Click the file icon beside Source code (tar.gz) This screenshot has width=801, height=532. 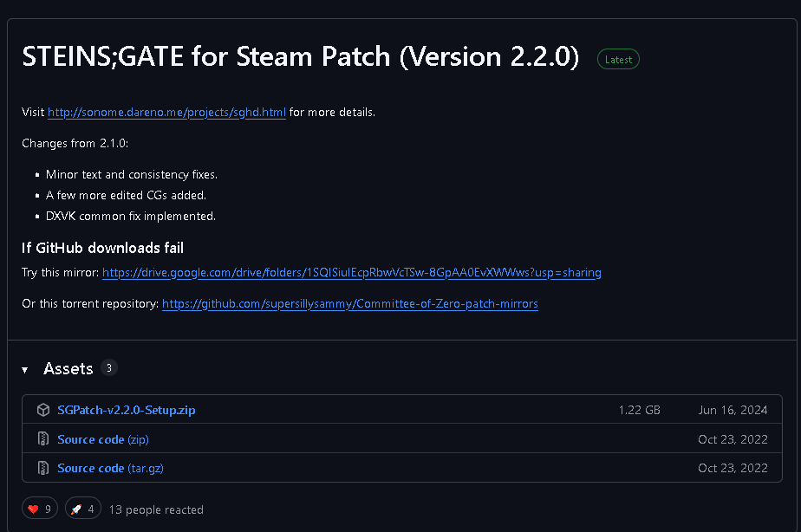coord(43,468)
